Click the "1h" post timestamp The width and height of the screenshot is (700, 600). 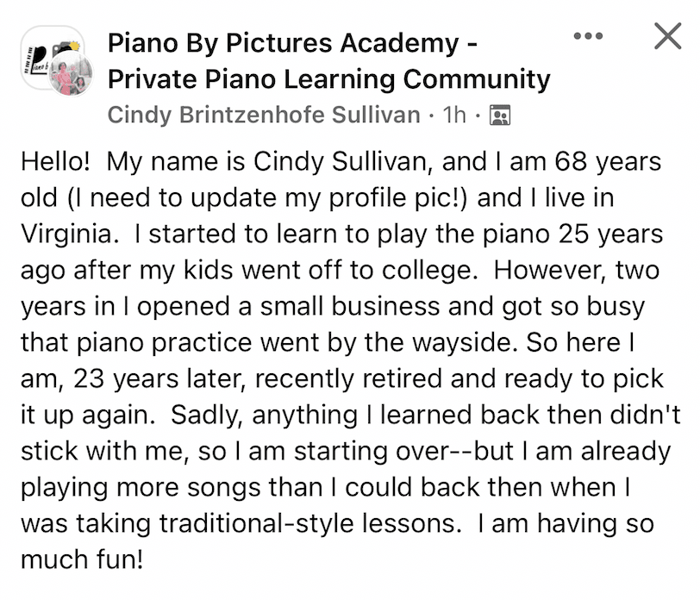pyautogui.click(x=454, y=115)
